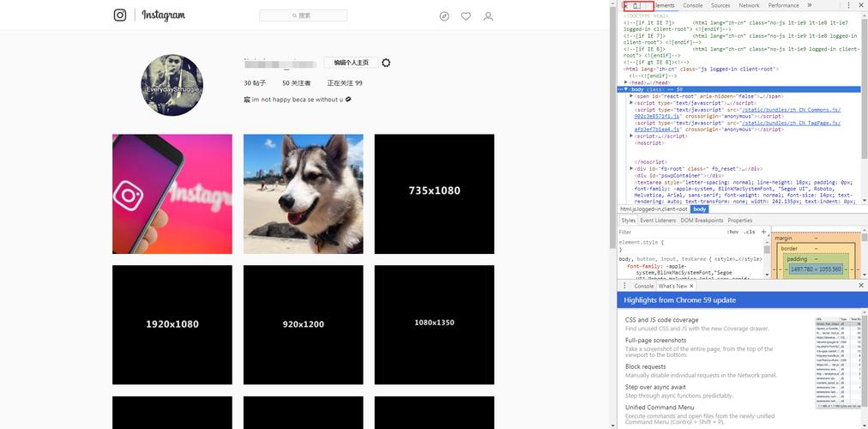Click the 搜索 search input field

304,15
